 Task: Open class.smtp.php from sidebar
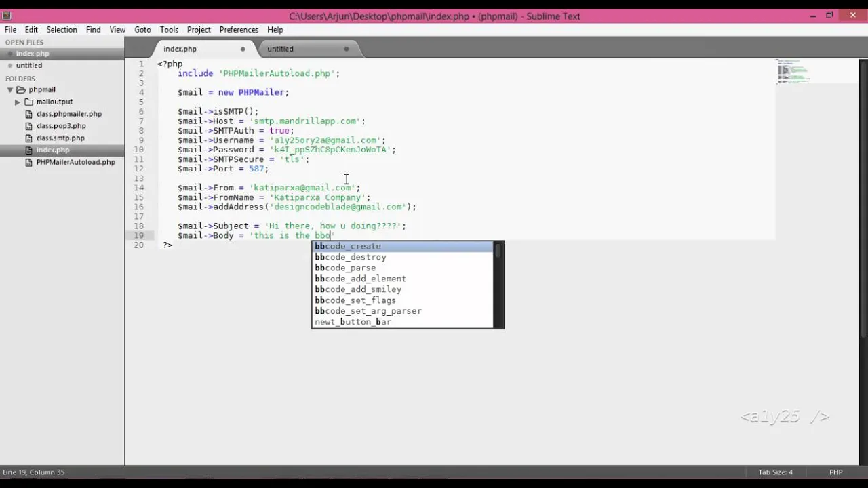60,138
